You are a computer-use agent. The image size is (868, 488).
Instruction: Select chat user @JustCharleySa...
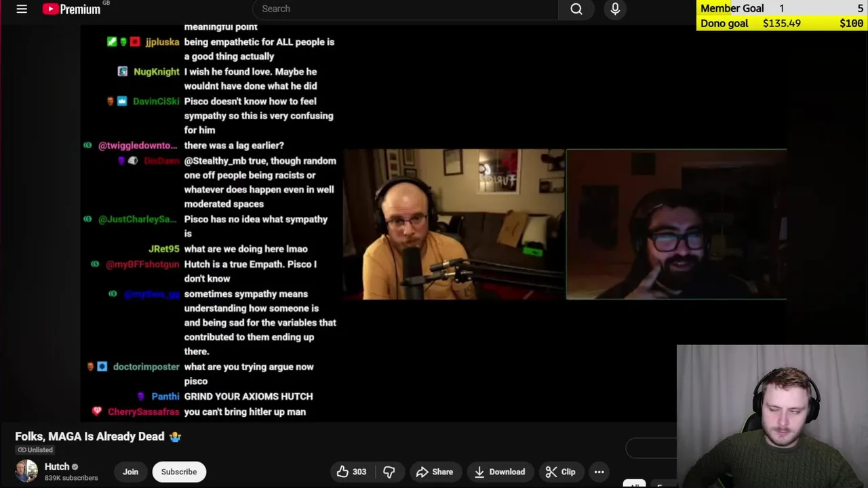click(138, 220)
